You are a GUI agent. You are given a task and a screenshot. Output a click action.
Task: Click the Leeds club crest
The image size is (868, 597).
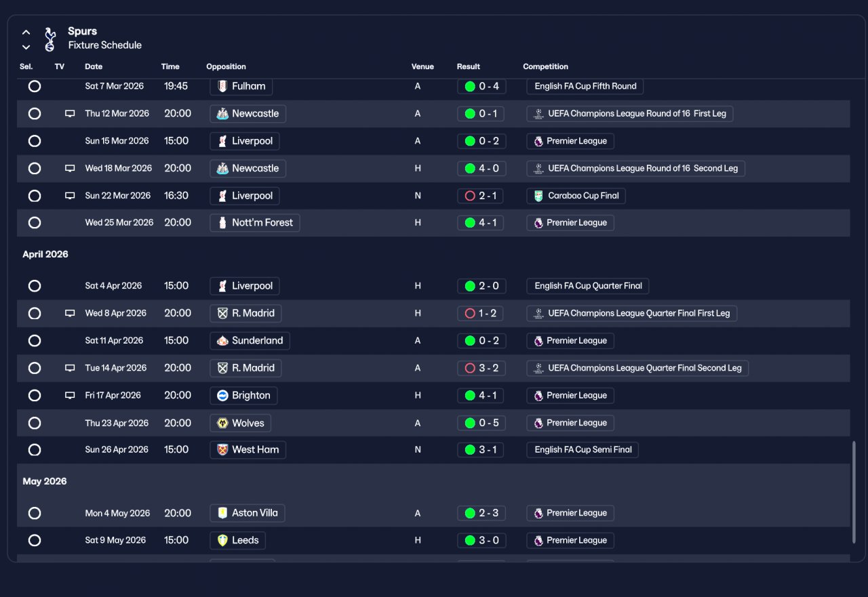click(222, 540)
